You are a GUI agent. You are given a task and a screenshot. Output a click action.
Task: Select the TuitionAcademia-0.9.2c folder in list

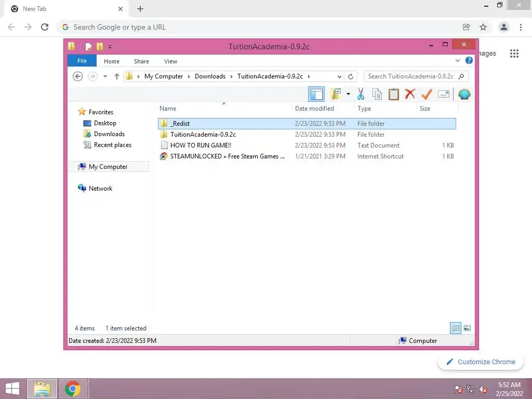[x=307, y=135]
